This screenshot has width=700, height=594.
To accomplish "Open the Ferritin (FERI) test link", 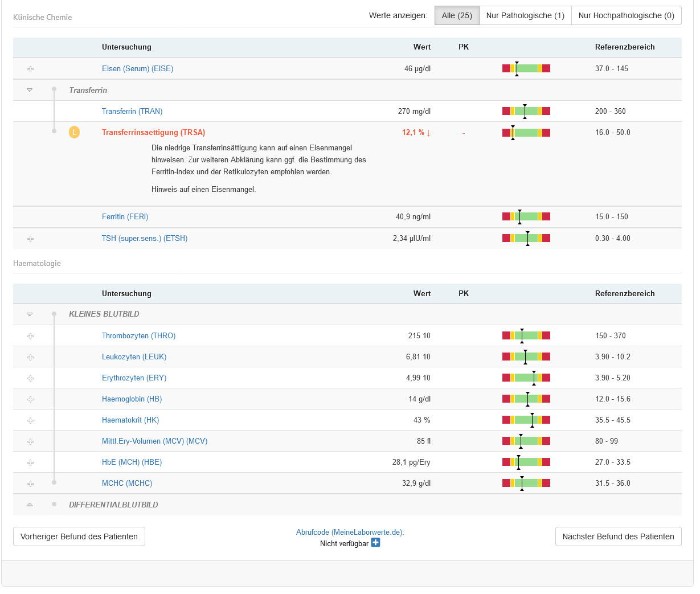I will (x=125, y=217).
